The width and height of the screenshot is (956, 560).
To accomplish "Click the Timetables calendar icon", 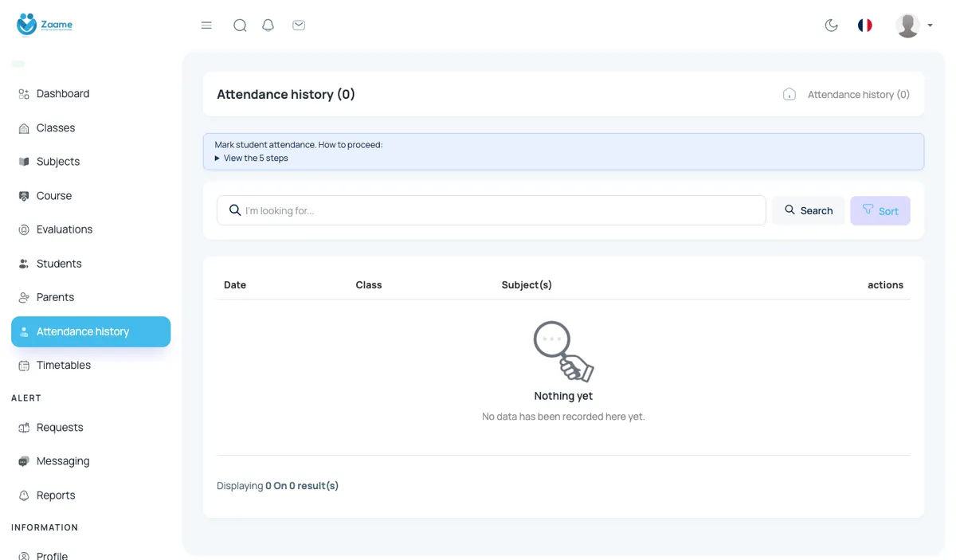I will point(24,366).
